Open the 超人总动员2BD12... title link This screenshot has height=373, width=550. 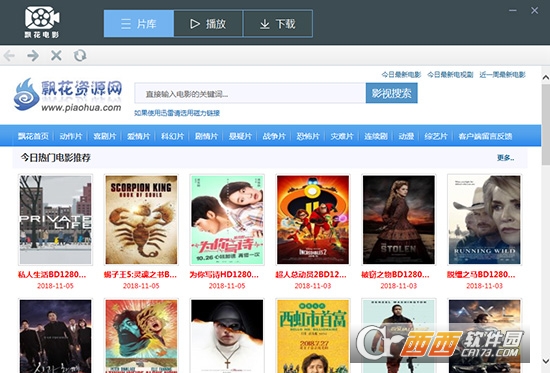click(311, 274)
